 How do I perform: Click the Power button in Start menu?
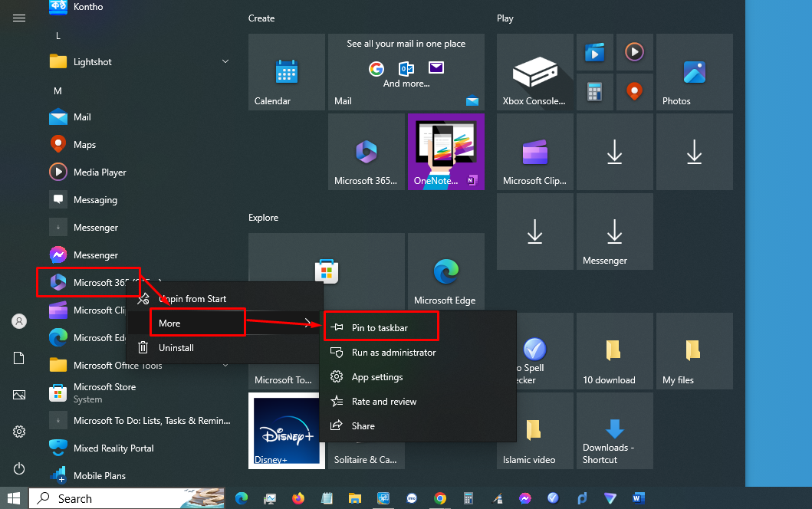pyautogui.click(x=18, y=468)
